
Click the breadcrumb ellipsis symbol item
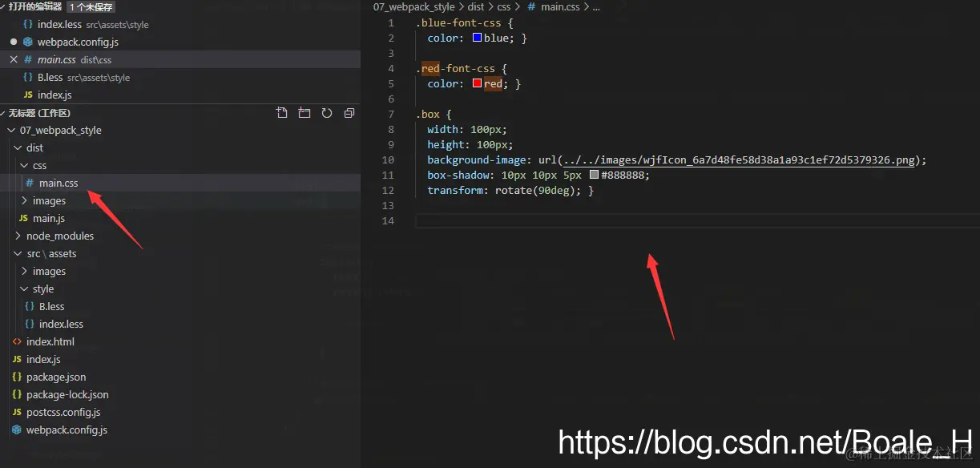pos(595,6)
